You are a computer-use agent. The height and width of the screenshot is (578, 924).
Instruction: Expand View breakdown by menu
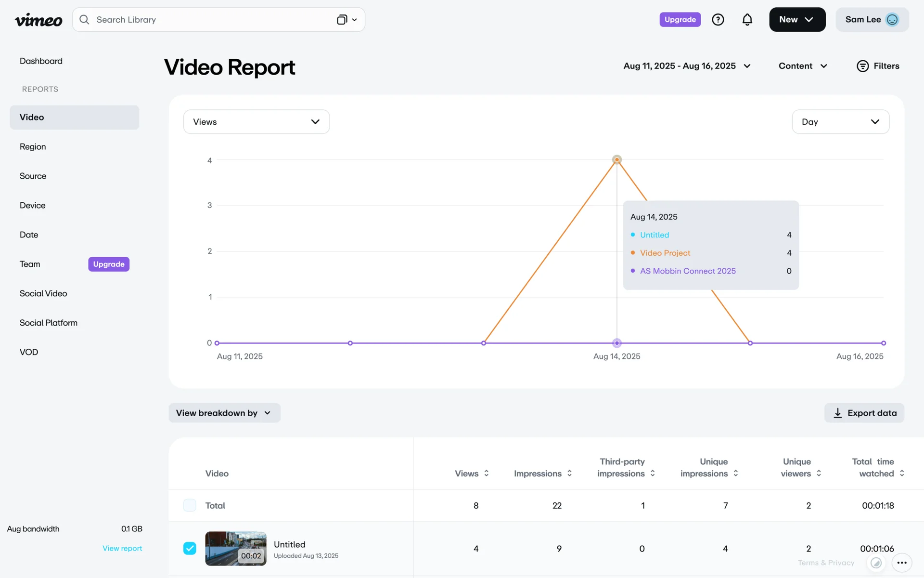click(224, 413)
